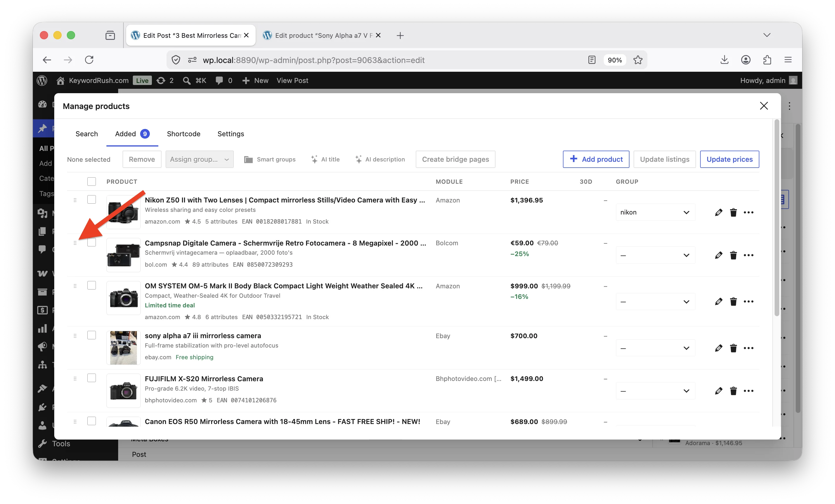Open the FUJIFILM X-S20 Mirrorless Camera title

pos(204,379)
